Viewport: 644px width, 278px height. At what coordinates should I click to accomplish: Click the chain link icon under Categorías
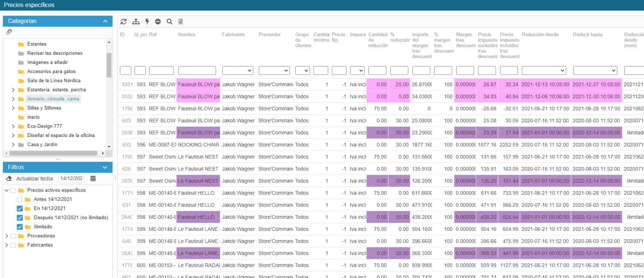pyautogui.click(x=9, y=32)
